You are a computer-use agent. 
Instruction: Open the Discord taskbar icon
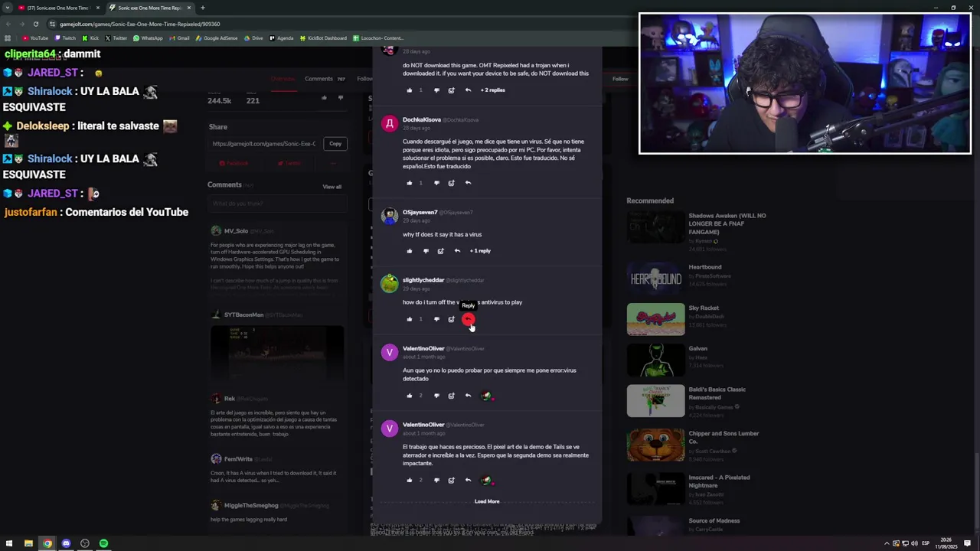coord(66,543)
